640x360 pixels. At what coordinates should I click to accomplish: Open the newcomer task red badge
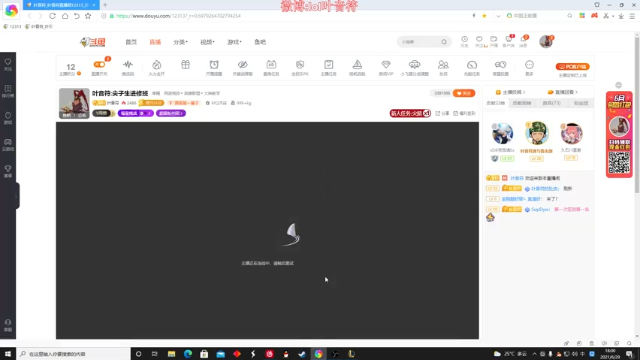coord(410,113)
